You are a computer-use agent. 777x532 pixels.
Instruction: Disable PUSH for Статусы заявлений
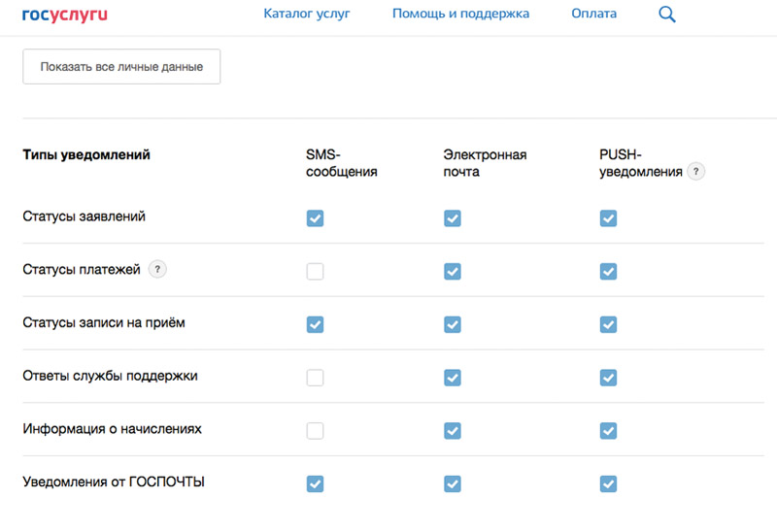609,218
